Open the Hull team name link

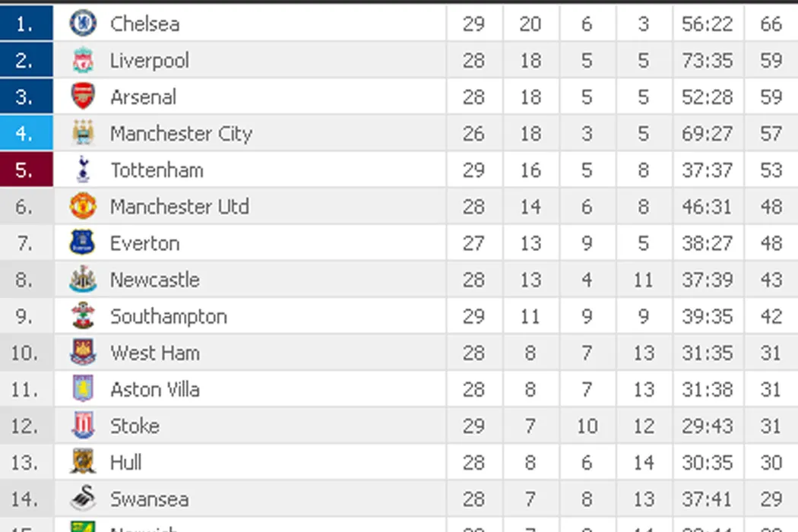(x=126, y=462)
